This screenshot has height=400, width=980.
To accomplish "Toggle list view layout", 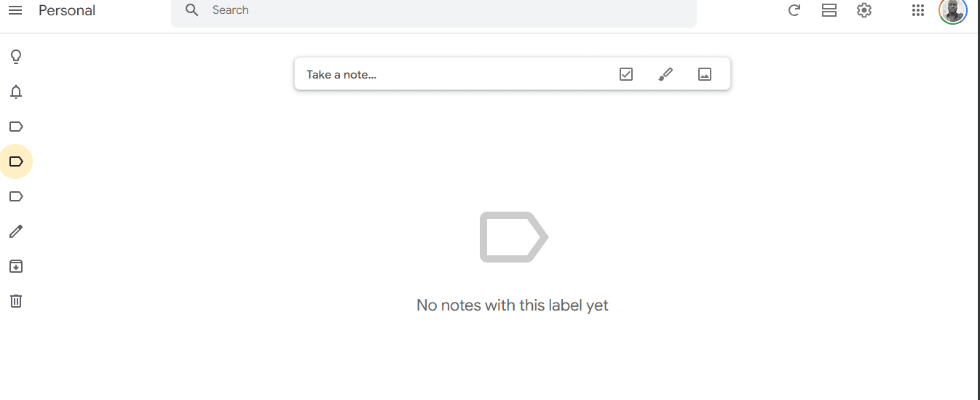I will (x=829, y=10).
